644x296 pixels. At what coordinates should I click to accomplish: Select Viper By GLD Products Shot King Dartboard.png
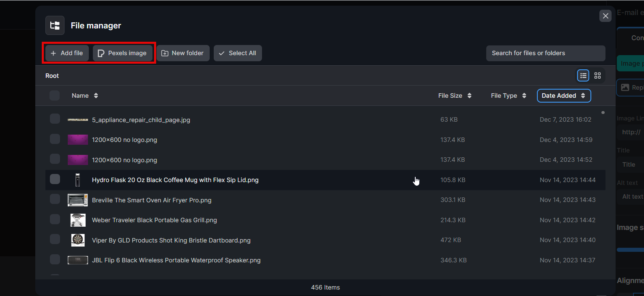point(171,240)
